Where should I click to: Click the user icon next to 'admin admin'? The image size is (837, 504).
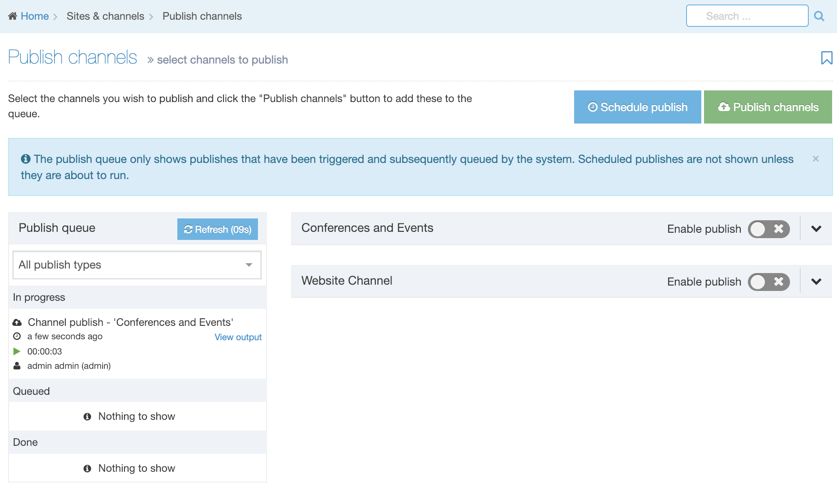(17, 365)
